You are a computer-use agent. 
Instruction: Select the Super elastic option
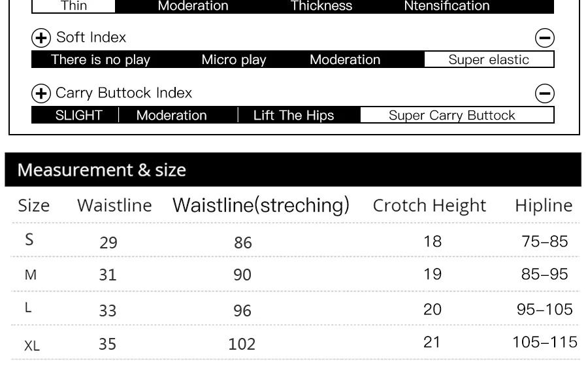489,59
